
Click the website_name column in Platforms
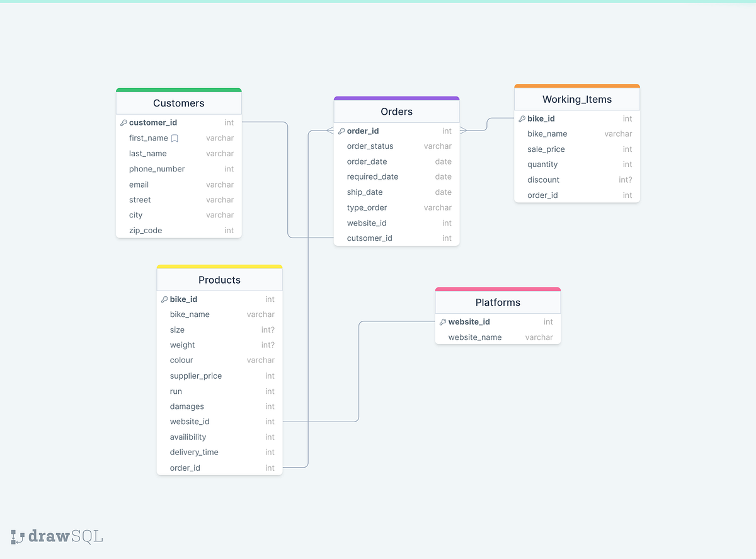pos(498,337)
